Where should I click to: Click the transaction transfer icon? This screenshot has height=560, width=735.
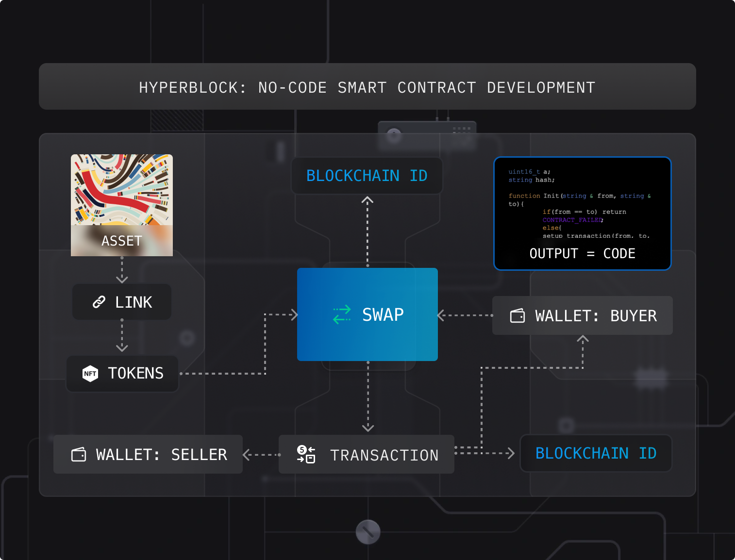(x=306, y=455)
